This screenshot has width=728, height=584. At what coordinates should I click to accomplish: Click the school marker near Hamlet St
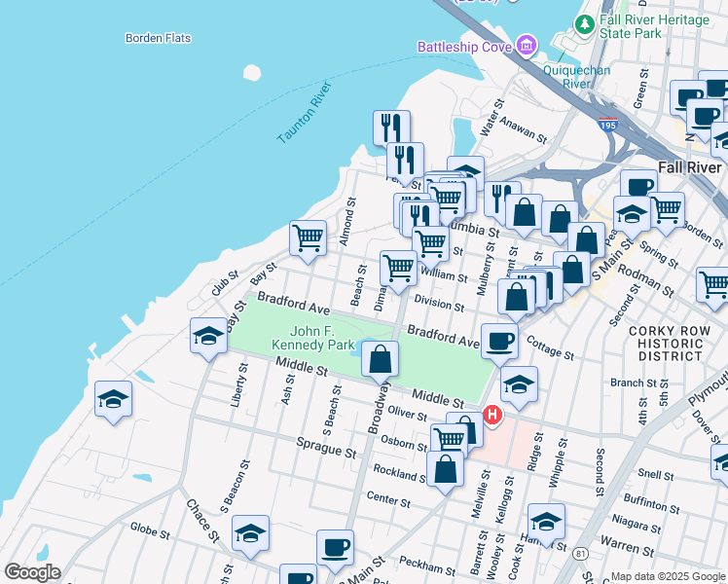546,522
